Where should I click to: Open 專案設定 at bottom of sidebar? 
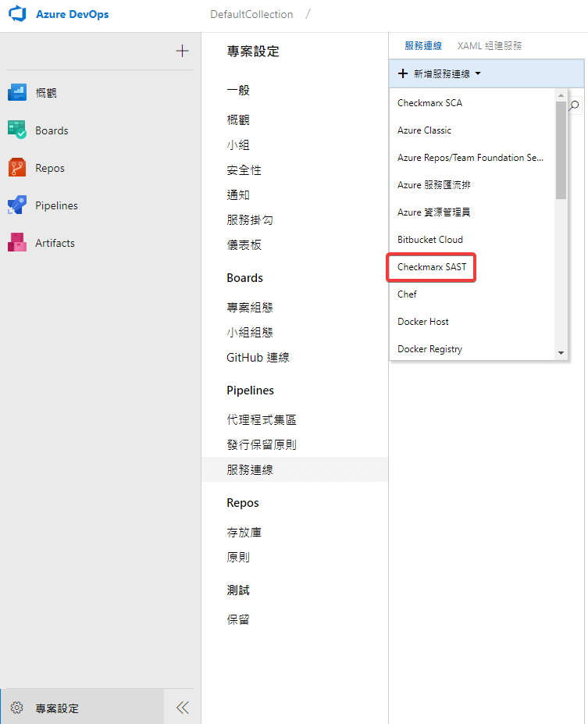click(x=57, y=708)
